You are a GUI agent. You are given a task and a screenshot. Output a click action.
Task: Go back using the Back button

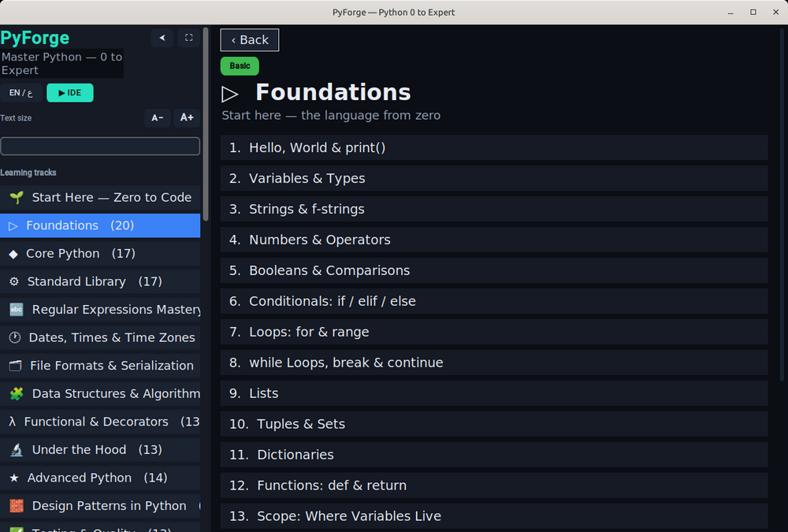click(x=250, y=39)
